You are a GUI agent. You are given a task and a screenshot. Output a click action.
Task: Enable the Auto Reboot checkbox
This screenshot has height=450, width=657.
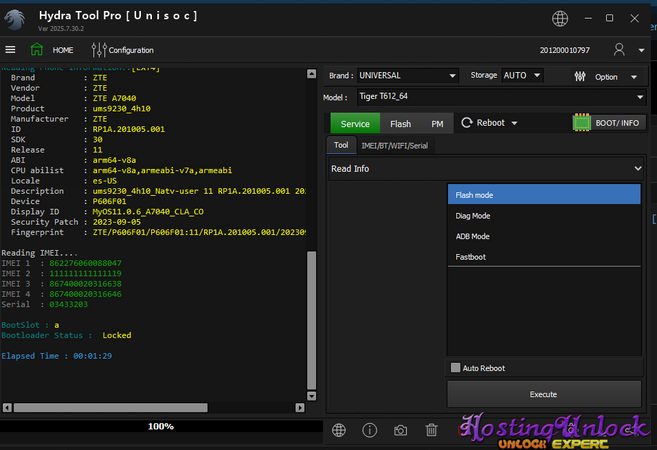456,368
